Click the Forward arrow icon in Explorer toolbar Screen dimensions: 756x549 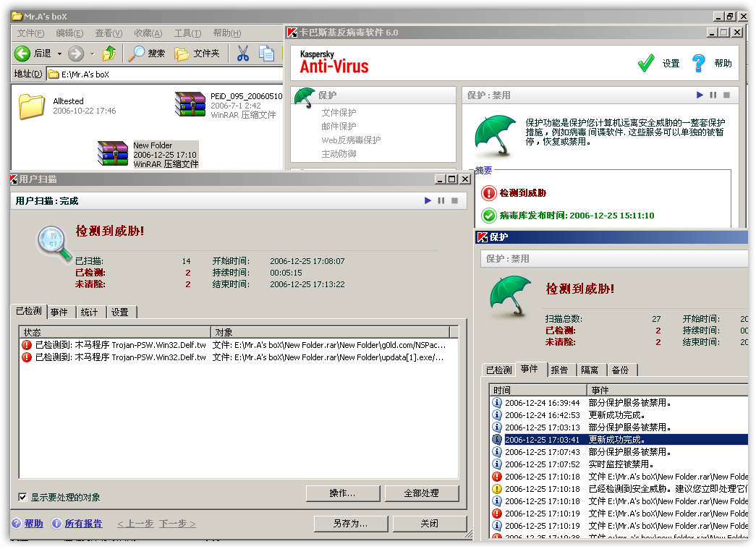76,54
